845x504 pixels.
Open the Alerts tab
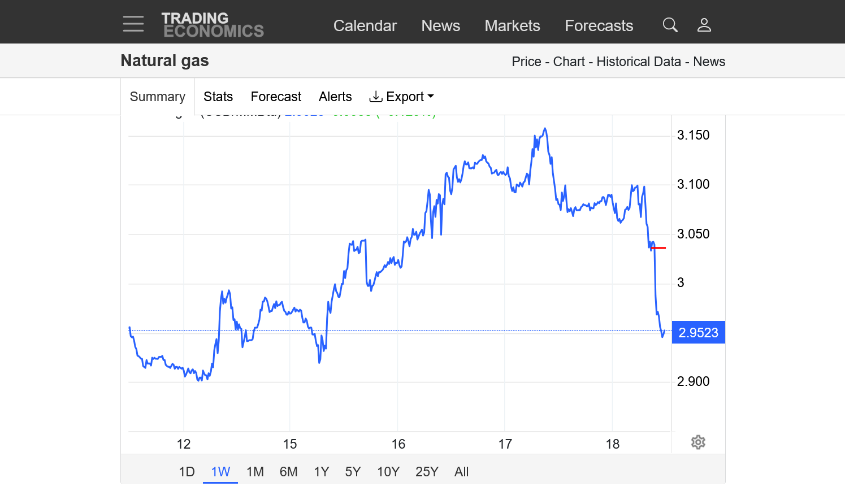335,97
